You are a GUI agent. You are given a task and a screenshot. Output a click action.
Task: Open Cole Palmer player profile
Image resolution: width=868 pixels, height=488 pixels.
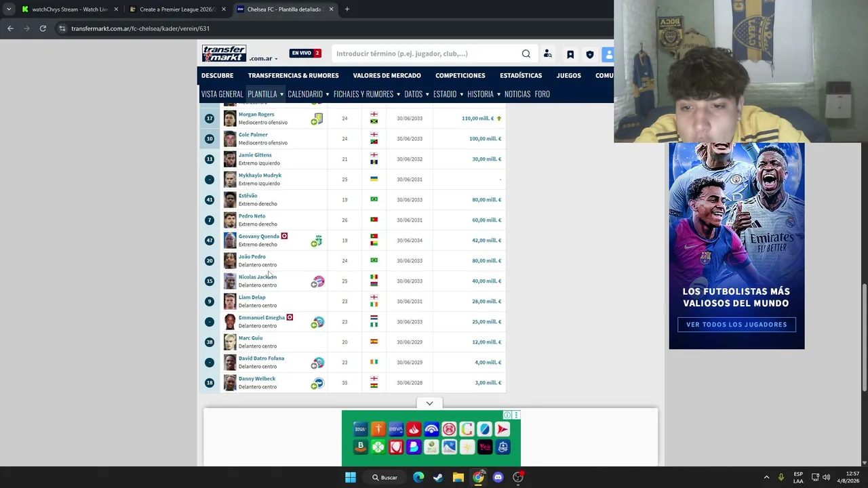253,135
